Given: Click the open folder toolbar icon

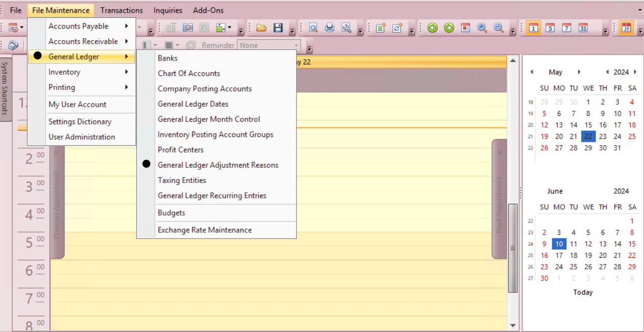Looking at the screenshot, I should 261,28.
